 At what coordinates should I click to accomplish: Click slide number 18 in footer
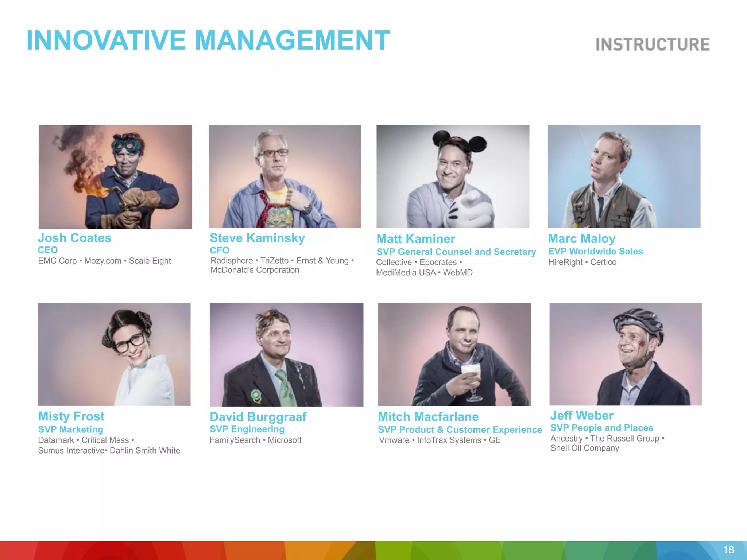click(728, 549)
